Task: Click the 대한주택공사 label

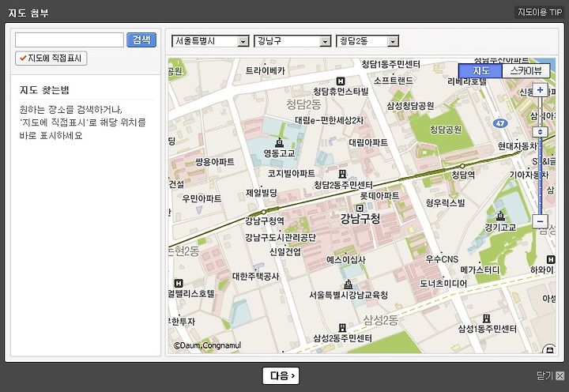Action: point(255,277)
